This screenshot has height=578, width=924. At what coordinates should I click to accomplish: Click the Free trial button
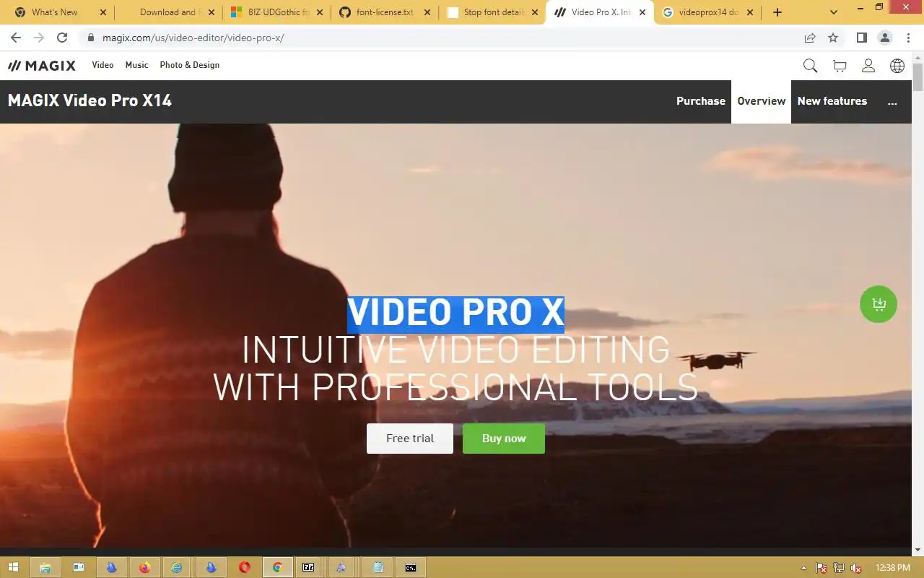coord(410,439)
